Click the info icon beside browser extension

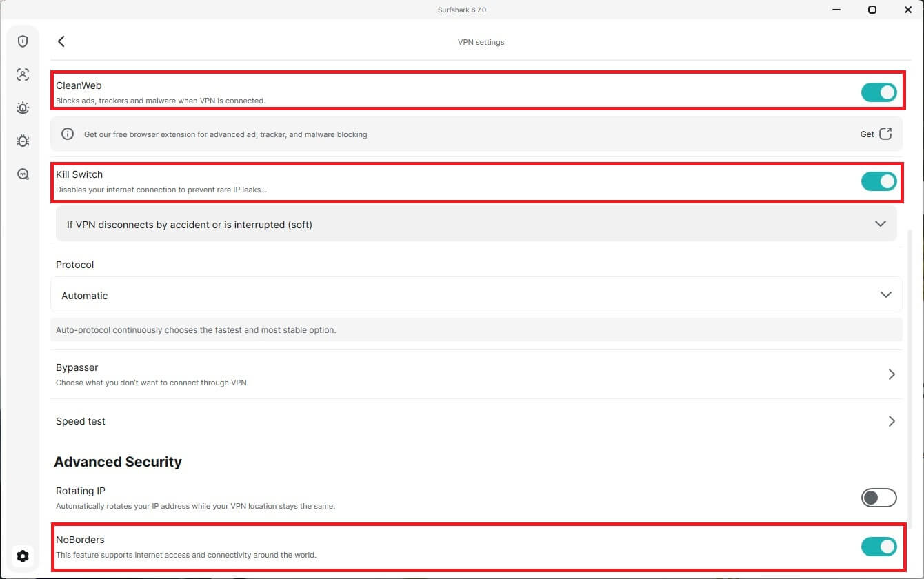coord(68,134)
